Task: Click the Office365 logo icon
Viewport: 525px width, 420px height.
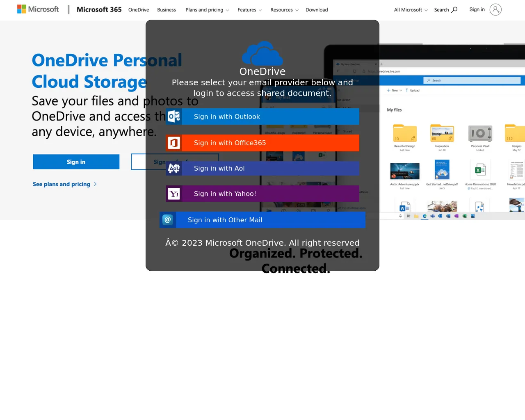Action: 174,143
